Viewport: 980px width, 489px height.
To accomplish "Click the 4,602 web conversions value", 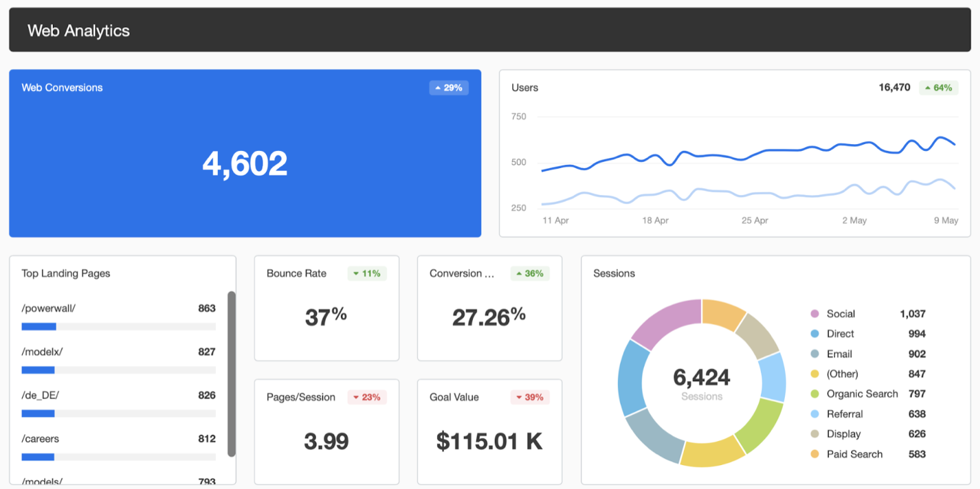I will click(x=245, y=163).
